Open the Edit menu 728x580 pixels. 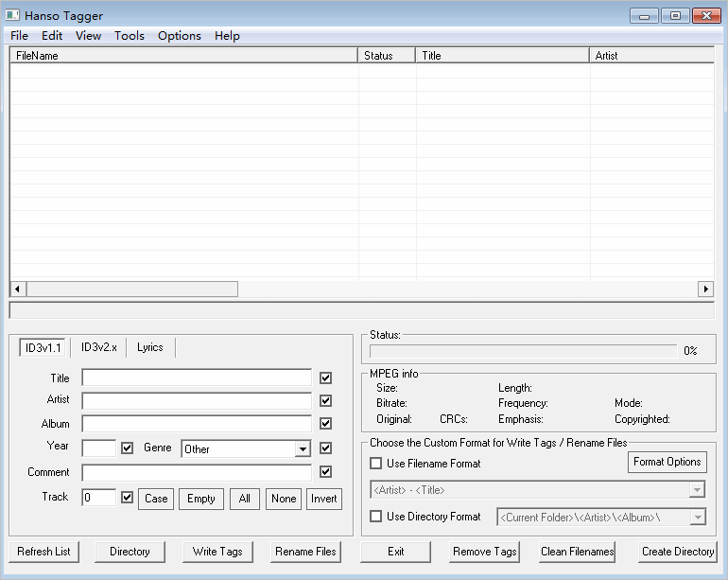(x=52, y=36)
